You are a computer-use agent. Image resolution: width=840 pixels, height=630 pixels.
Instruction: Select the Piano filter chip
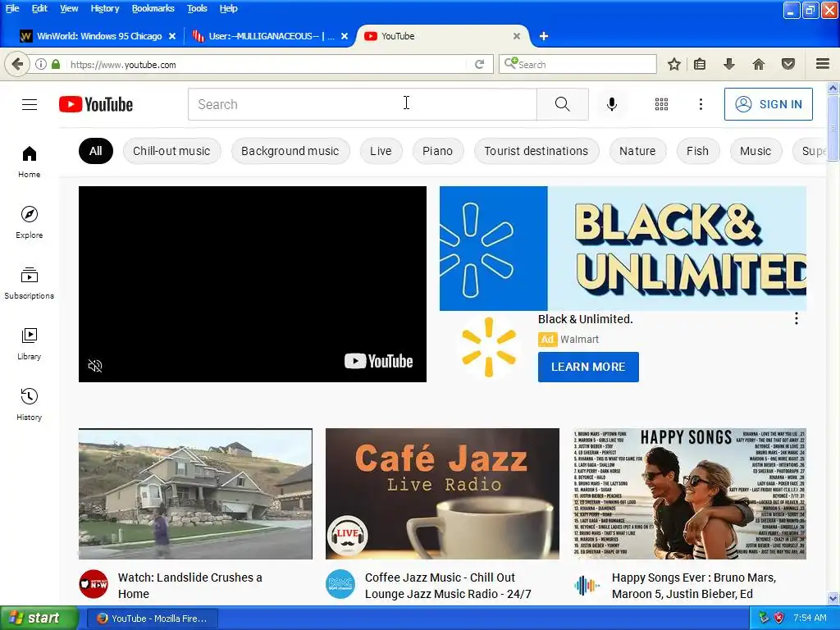point(437,151)
